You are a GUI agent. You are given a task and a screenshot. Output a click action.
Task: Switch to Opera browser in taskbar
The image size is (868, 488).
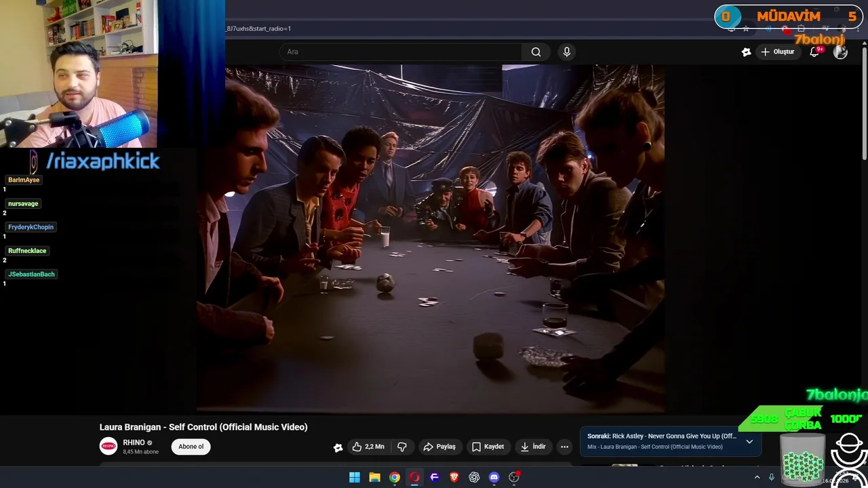click(x=414, y=477)
